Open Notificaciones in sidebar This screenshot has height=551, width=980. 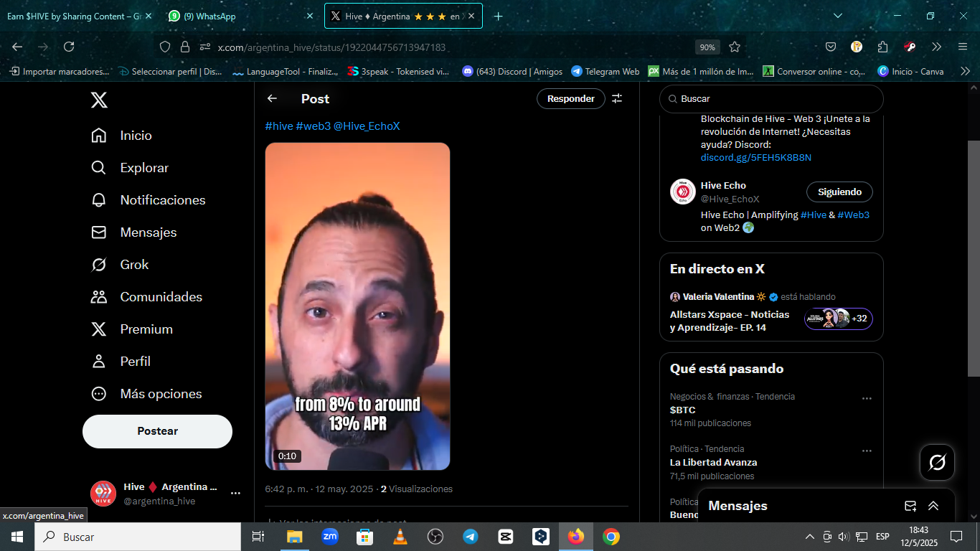tap(149, 200)
